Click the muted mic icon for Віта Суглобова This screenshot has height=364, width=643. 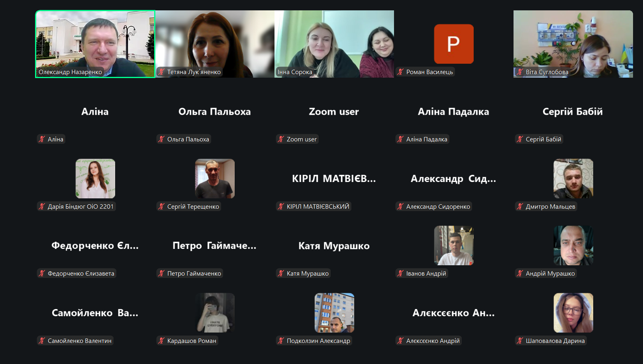[x=520, y=72]
